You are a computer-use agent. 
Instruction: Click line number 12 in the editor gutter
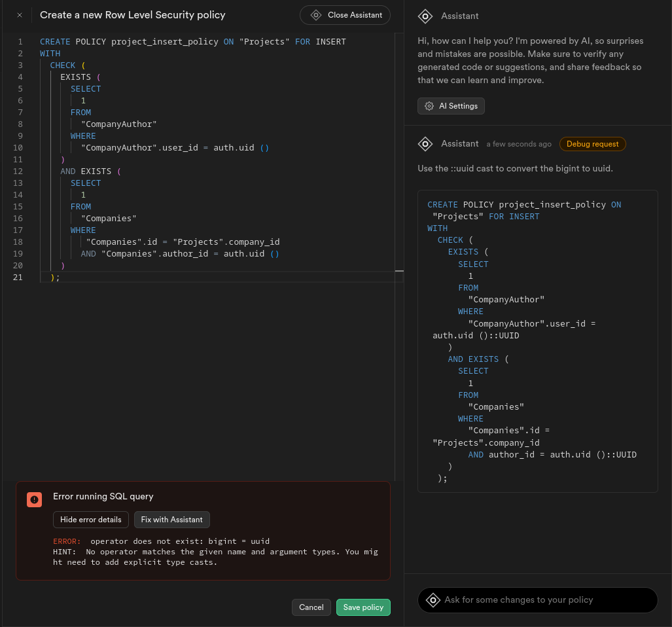18,171
